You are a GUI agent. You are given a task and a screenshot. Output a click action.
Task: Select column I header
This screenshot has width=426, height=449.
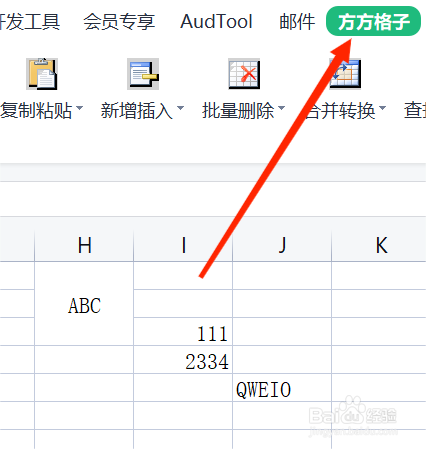pos(183,245)
